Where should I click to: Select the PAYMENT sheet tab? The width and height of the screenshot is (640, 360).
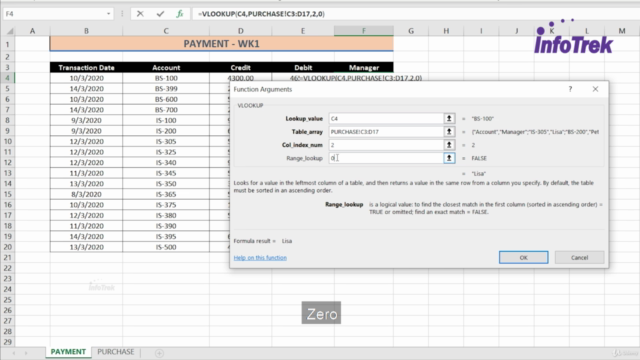click(x=68, y=352)
